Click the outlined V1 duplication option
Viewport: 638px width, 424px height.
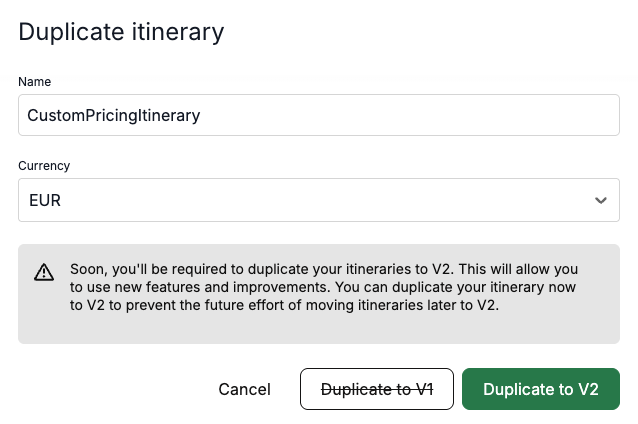[377, 389]
